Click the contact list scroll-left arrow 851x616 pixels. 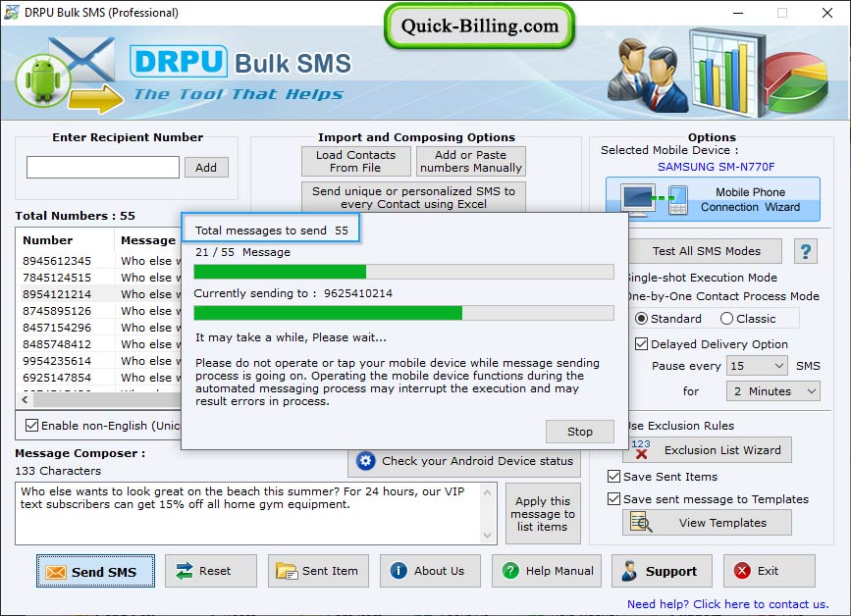(25, 399)
